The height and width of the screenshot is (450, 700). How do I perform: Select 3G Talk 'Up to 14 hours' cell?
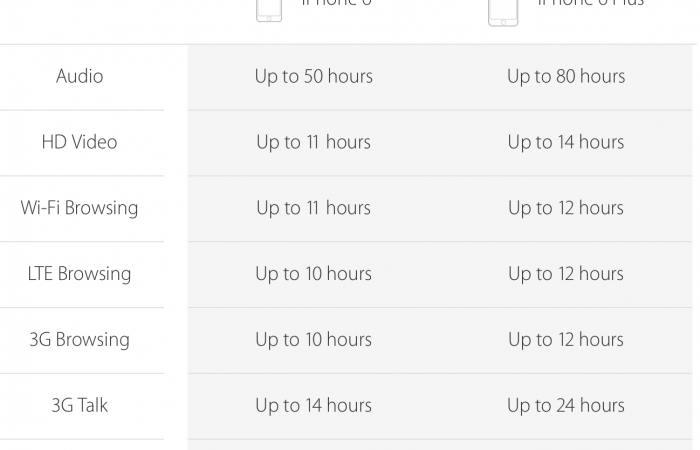coord(314,405)
